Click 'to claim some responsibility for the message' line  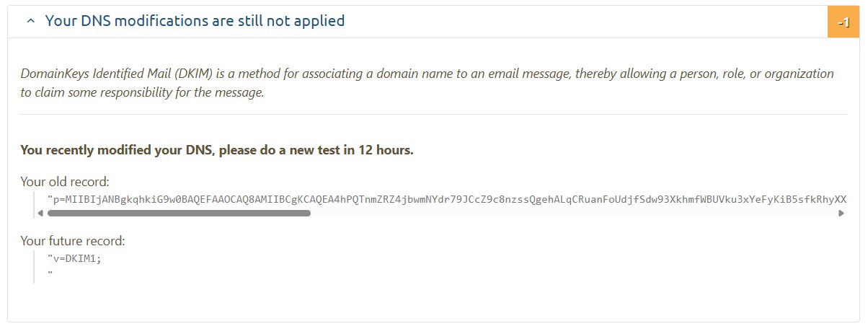point(143,92)
